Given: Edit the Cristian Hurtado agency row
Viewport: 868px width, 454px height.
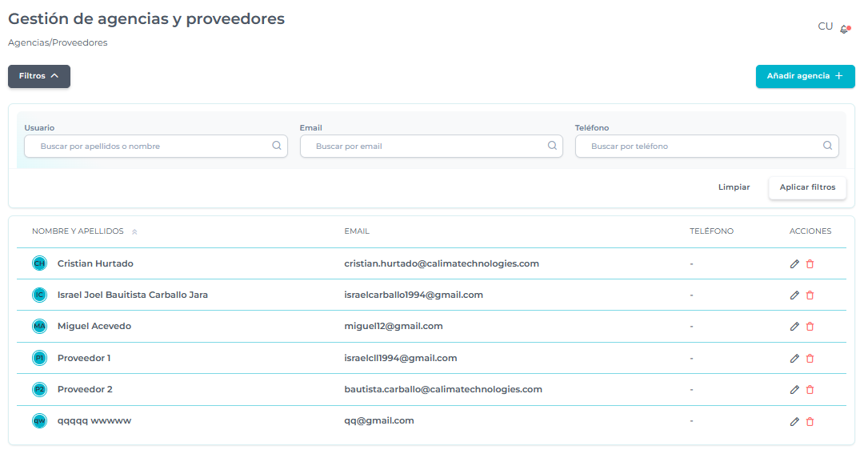Looking at the screenshot, I should 794,263.
